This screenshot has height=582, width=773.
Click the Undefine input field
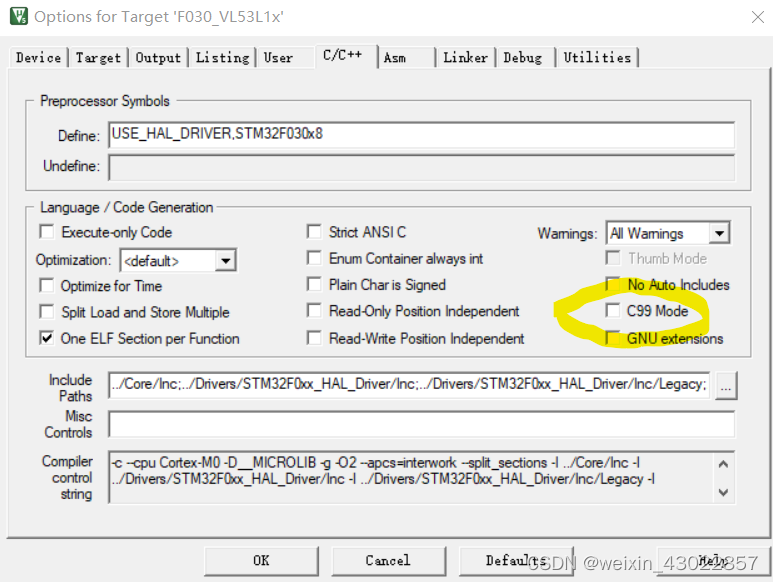click(422, 167)
